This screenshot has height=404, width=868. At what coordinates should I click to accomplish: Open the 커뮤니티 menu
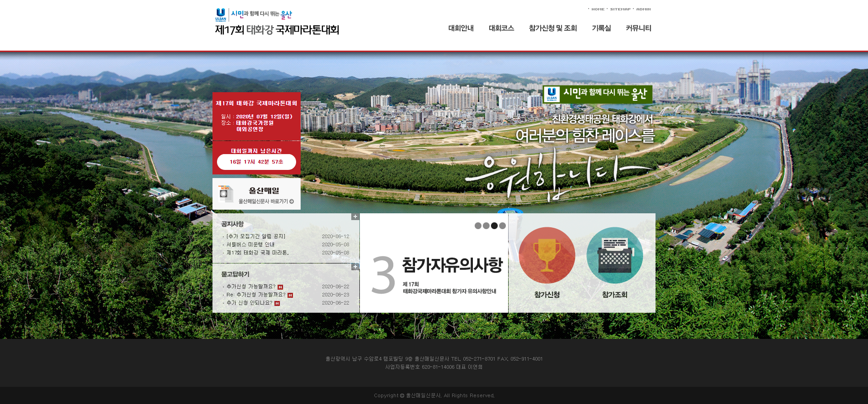638,28
